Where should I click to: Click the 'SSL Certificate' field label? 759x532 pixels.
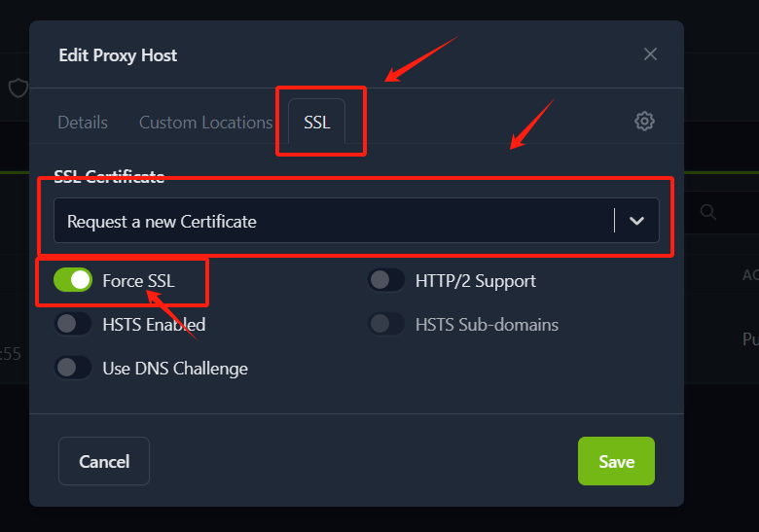click(109, 177)
